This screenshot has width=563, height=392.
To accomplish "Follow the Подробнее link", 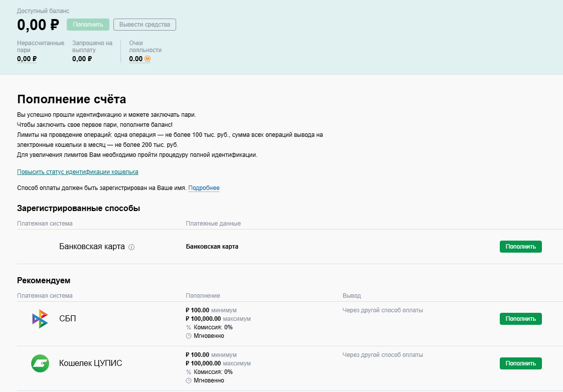I will point(204,188).
